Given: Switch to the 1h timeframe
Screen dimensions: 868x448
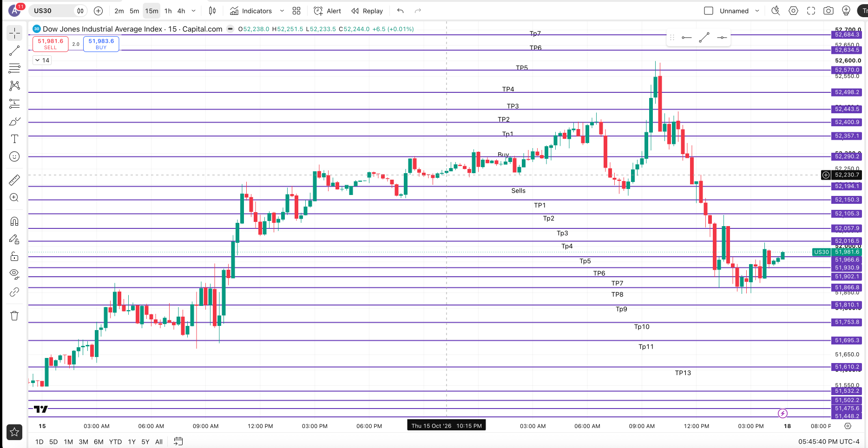Looking at the screenshot, I should click(168, 11).
